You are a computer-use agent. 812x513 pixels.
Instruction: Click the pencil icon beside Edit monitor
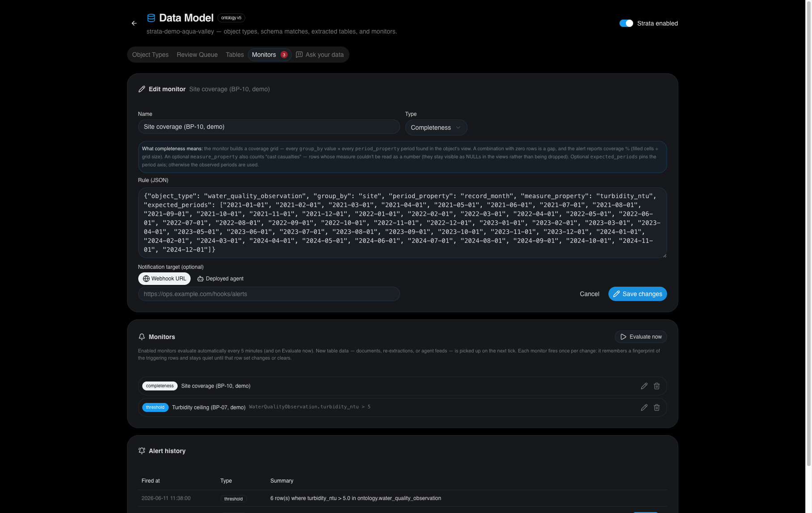point(142,89)
